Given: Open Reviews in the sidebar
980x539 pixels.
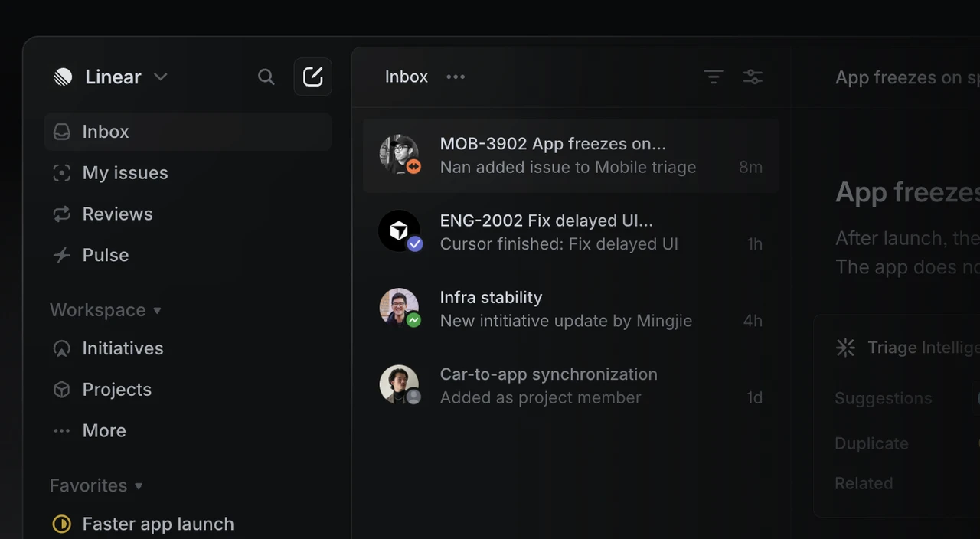Looking at the screenshot, I should pos(117,214).
